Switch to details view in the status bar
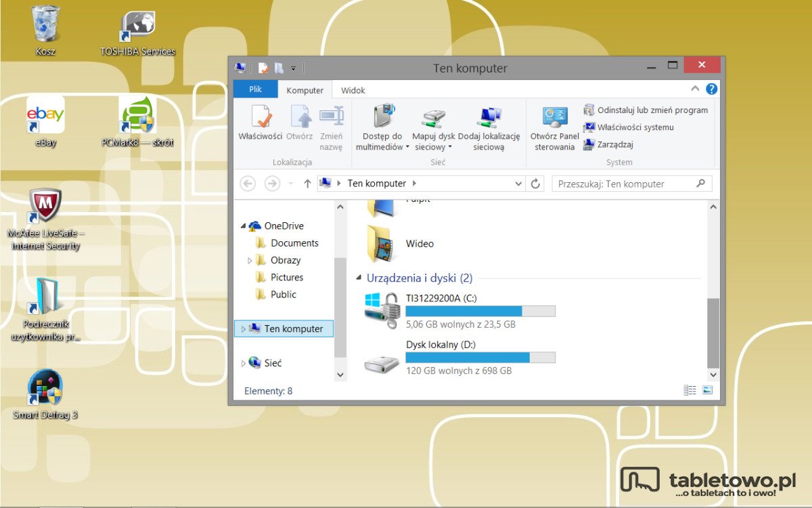 click(690, 390)
